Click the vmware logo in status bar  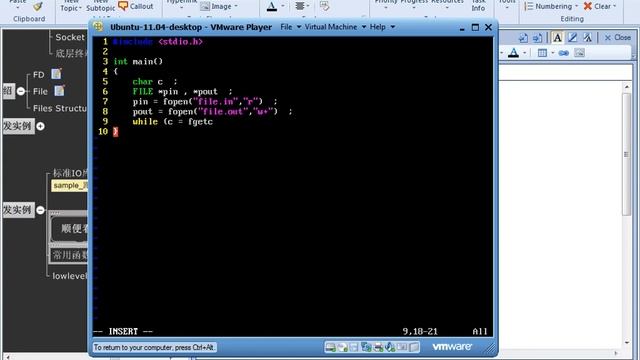(x=452, y=347)
